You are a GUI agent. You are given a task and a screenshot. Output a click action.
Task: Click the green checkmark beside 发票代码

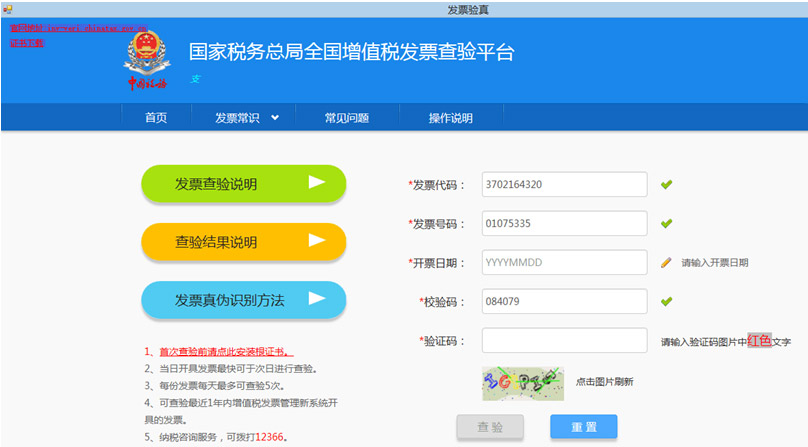click(x=666, y=184)
